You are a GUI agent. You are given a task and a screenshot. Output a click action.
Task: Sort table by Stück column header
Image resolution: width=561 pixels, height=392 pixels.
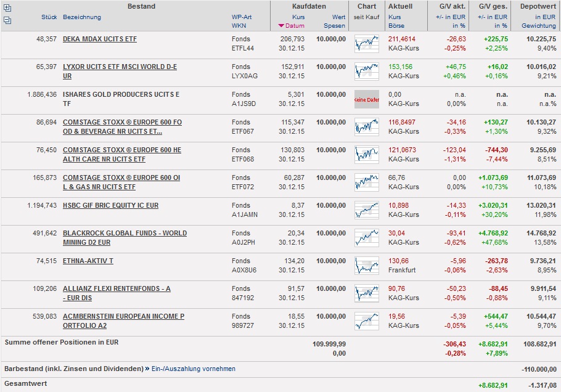[49, 17]
